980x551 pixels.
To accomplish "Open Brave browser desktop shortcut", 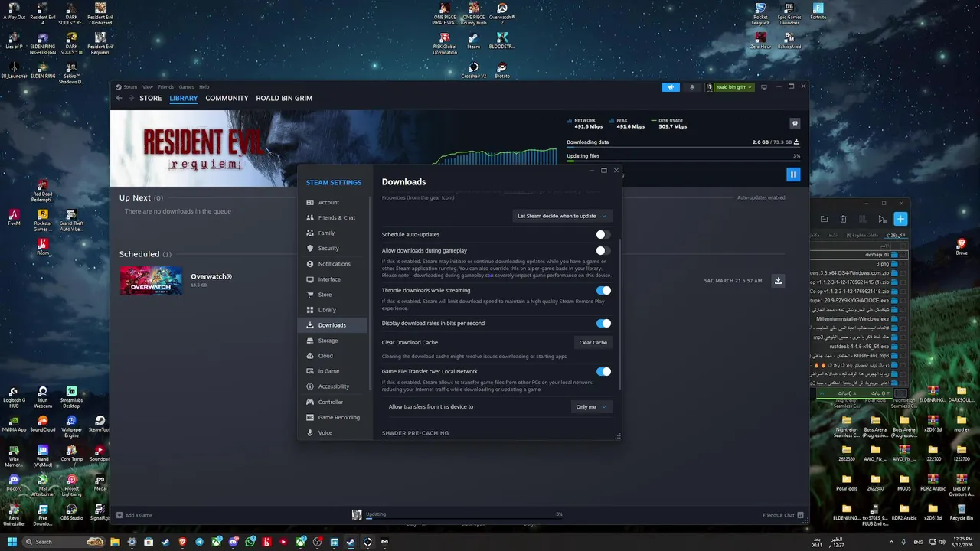I will click(961, 246).
